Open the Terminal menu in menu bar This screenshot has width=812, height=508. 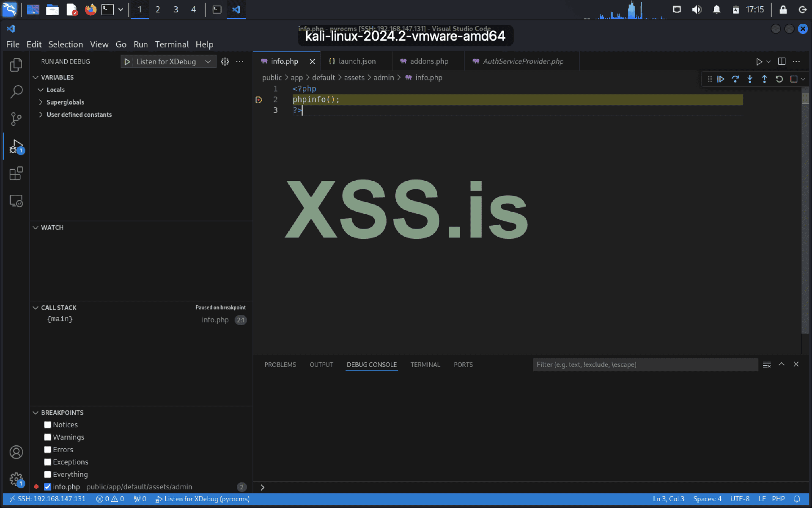(x=171, y=44)
